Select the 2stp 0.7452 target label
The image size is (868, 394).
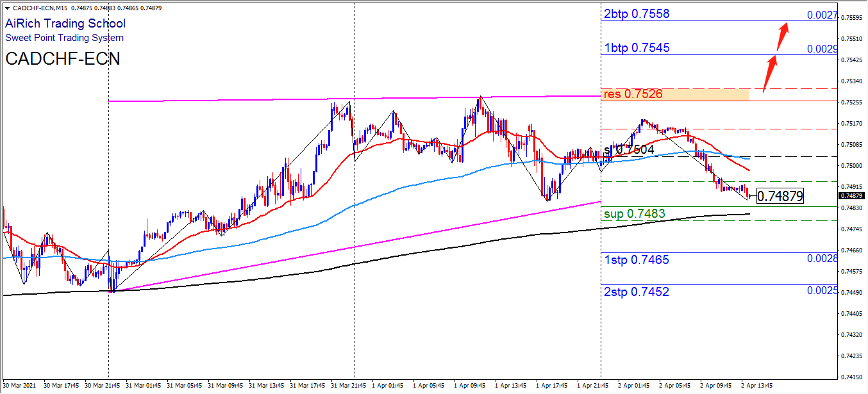tap(637, 292)
